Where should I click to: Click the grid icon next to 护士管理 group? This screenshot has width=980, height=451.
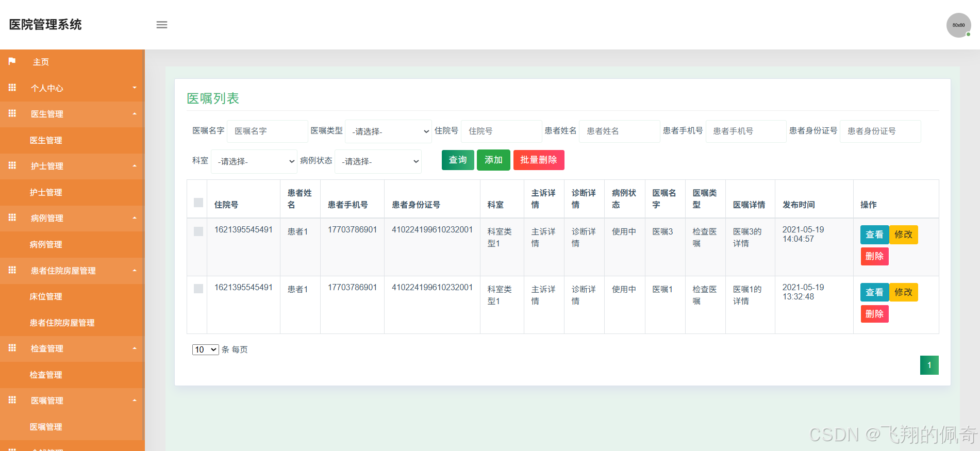(12, 165)
